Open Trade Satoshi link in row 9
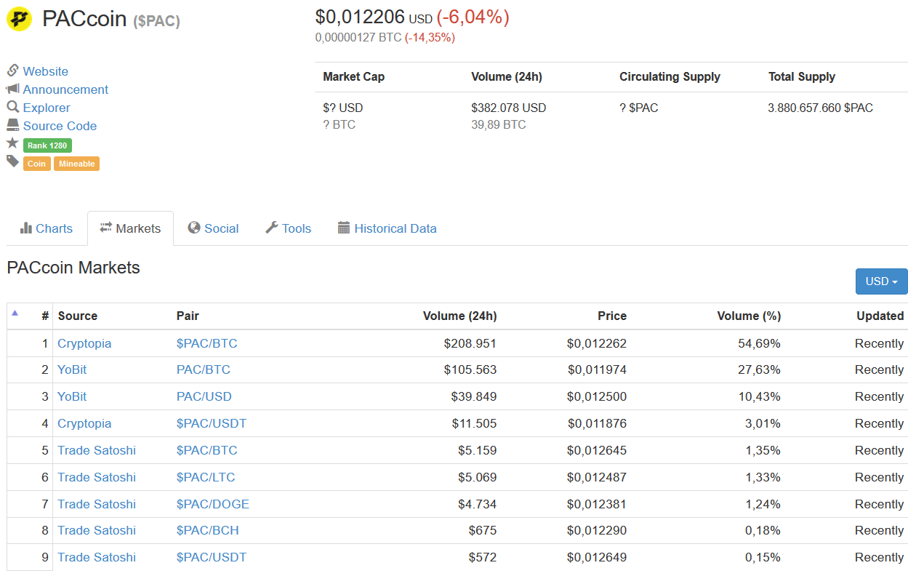Viewport: 924px width, 584px height. tap(97, 557)
